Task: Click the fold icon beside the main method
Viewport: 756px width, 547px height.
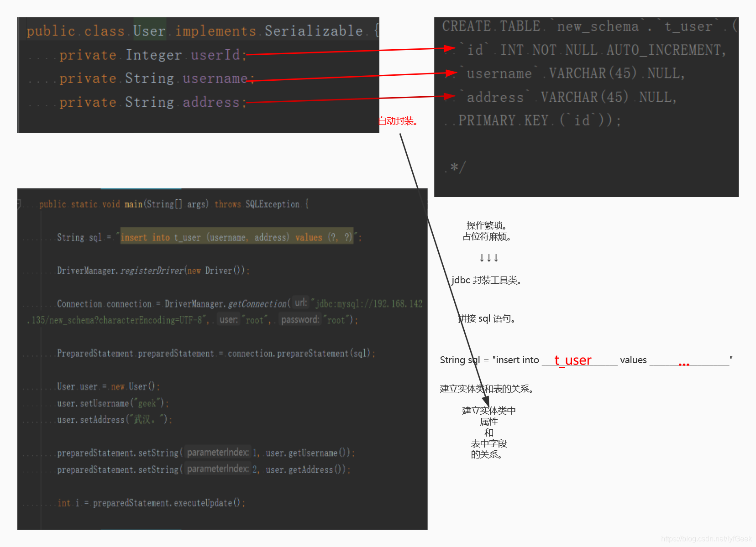Action: (19, 203)
